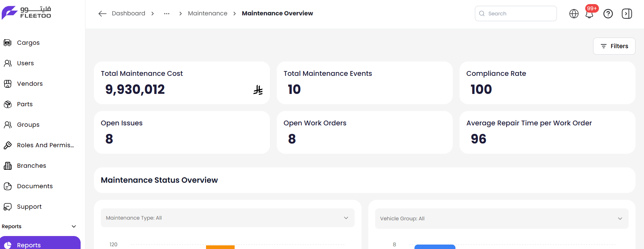Open the notifications bell
This screenshot has width=644, height=249.
(x=589, y=14)
